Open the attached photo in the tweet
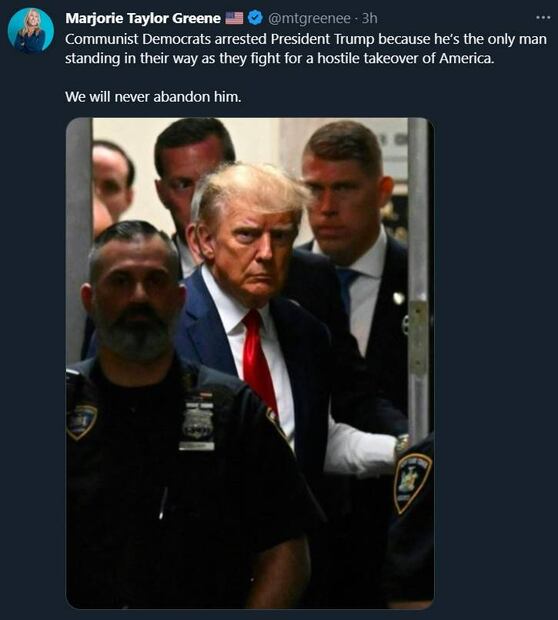 [250, 363]
